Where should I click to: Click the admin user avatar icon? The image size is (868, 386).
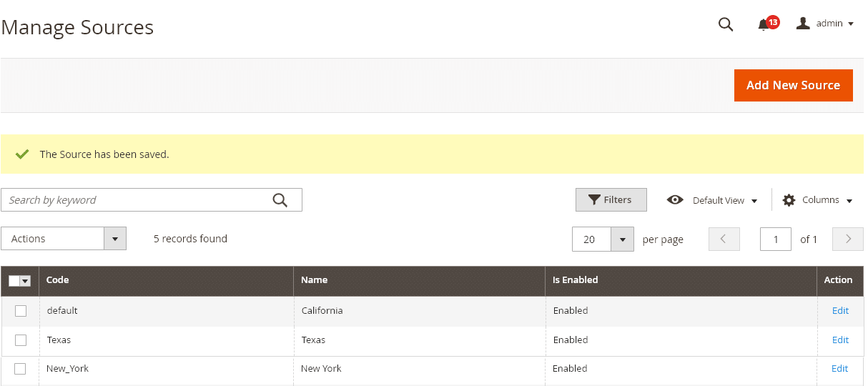pyautogui.click(x=803, y=24)
